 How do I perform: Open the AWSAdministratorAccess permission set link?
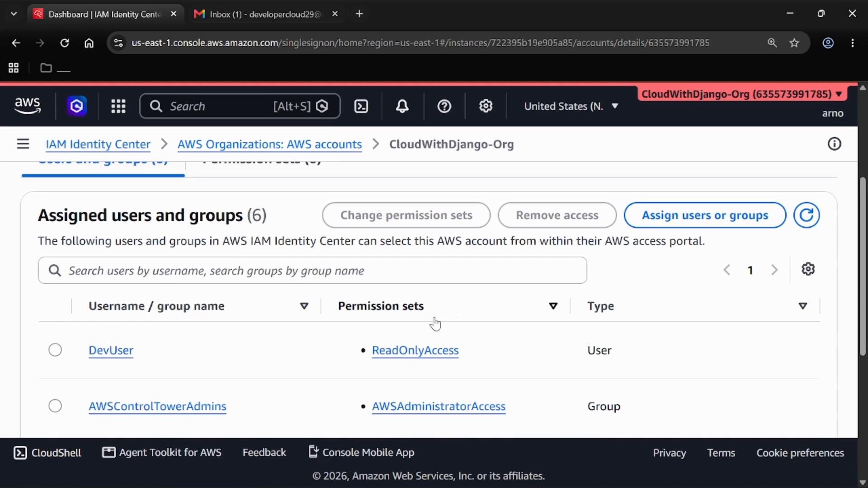tap(439, 407)
